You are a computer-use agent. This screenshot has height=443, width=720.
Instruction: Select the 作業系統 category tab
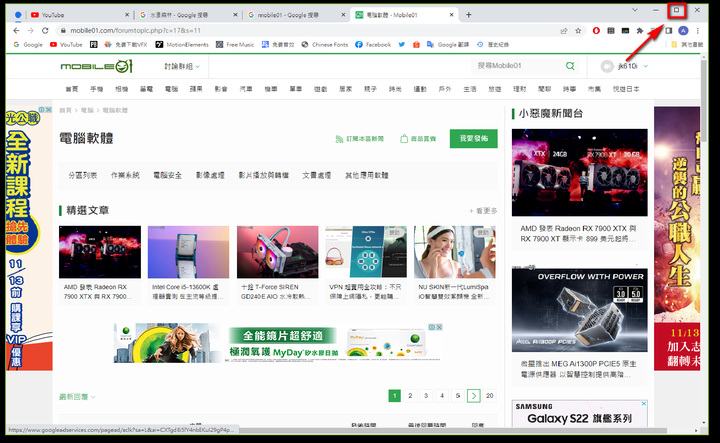[125, 175]
